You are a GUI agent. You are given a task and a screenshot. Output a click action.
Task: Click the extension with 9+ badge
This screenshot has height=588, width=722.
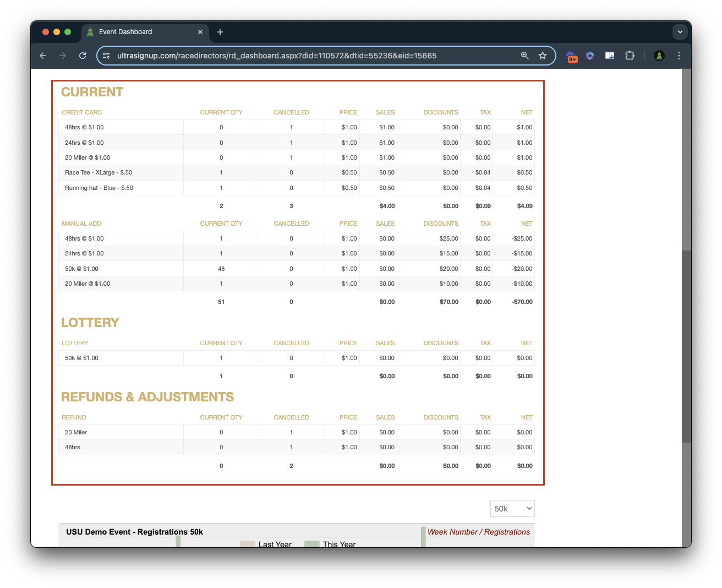(571, 56)
